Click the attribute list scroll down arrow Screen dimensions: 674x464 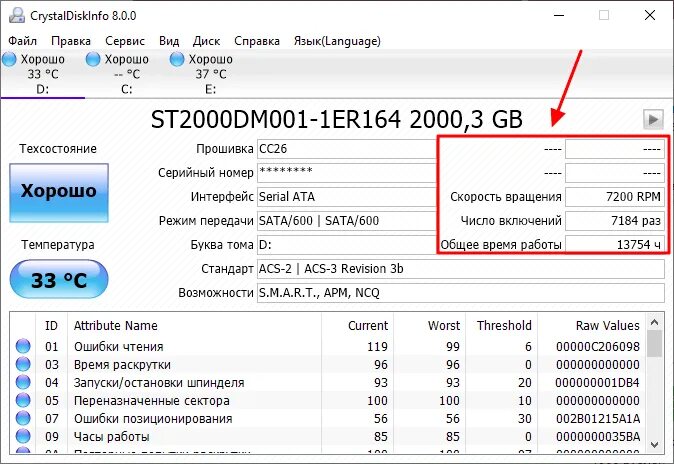tap(654, 444)
